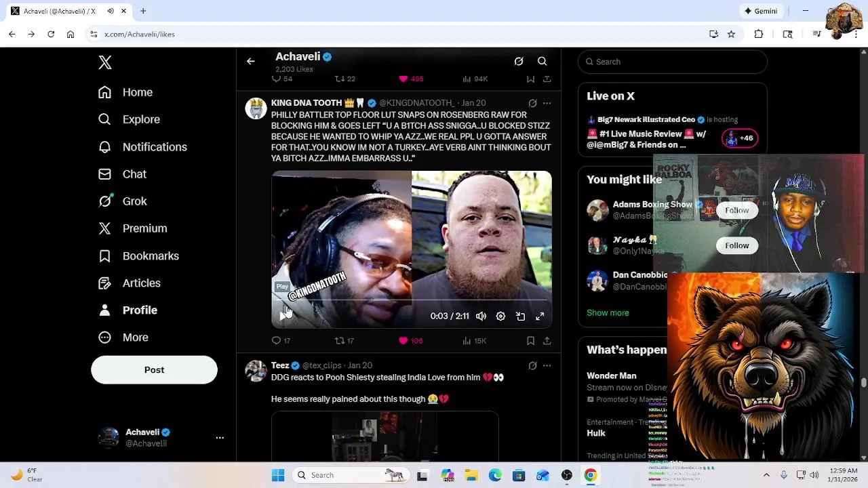This screenshot has height=488, width=868.
Task: View site information icon in address bar
Action: 94,34
